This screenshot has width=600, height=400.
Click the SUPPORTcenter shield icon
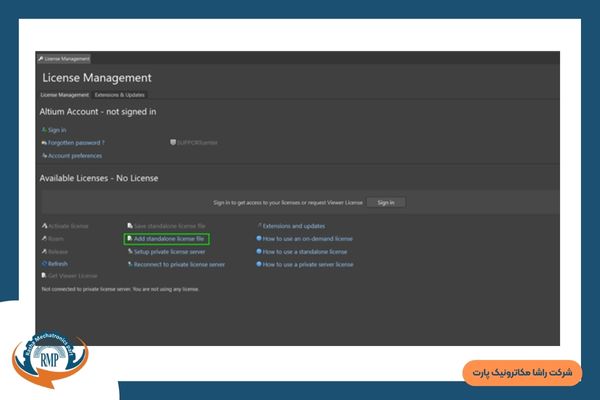(x=173, y=143)
